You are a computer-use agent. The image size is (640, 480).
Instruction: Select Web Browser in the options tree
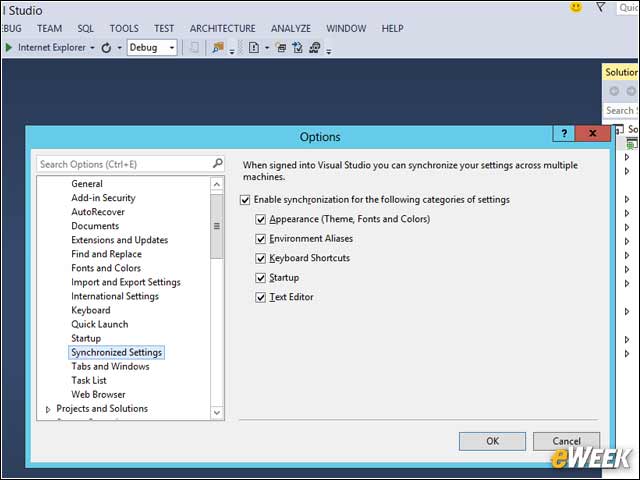coord(98,395)
